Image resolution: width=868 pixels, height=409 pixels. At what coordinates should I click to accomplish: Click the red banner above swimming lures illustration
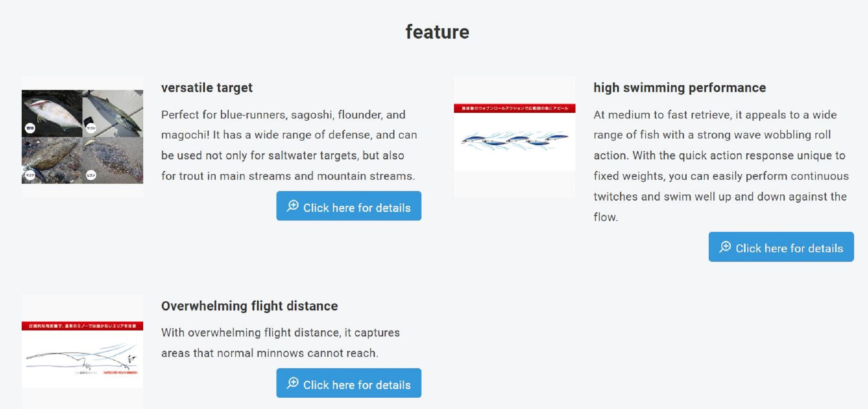pyautogui.click(x=514, y=108)
